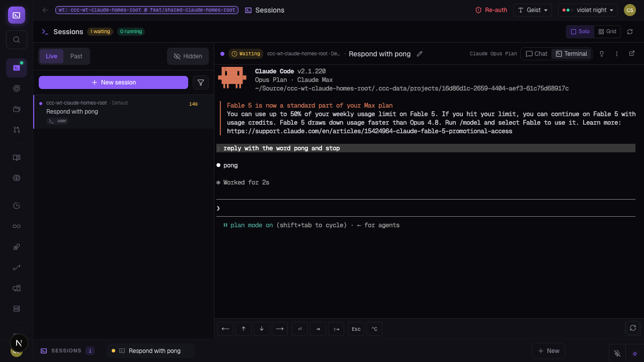Open the three-dot session options menu
Screen dimensions: 644x362
tap(617, 54)
